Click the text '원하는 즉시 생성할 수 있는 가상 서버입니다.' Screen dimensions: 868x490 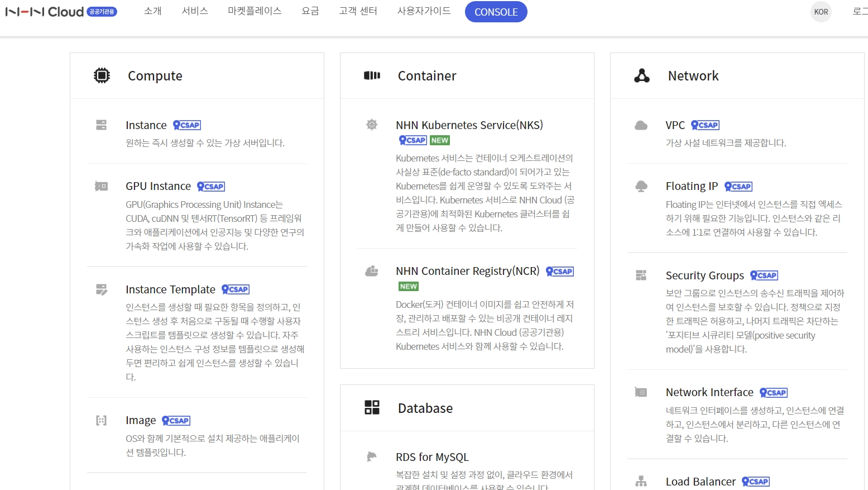205,143
